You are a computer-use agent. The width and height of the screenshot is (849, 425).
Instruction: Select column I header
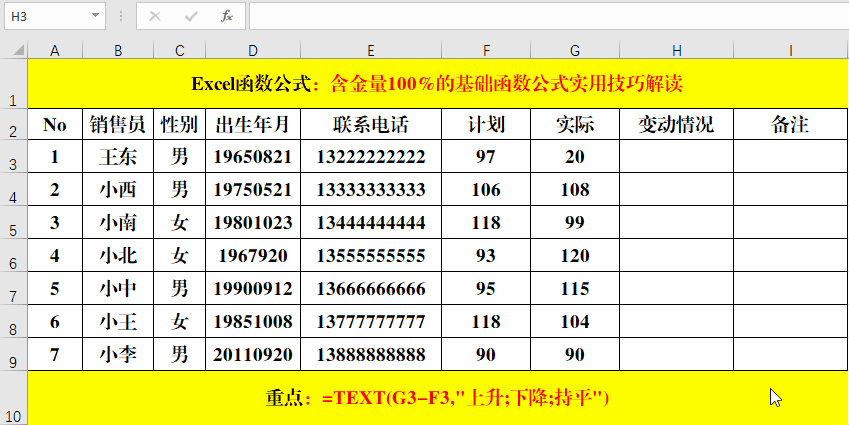(791, 50)
